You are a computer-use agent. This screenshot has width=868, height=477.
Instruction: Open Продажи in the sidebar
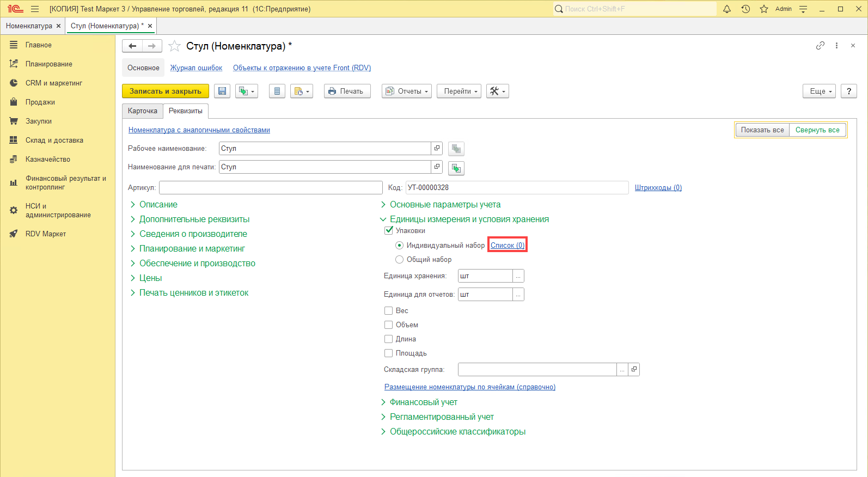pyautogui.click(x=40, y=102)
